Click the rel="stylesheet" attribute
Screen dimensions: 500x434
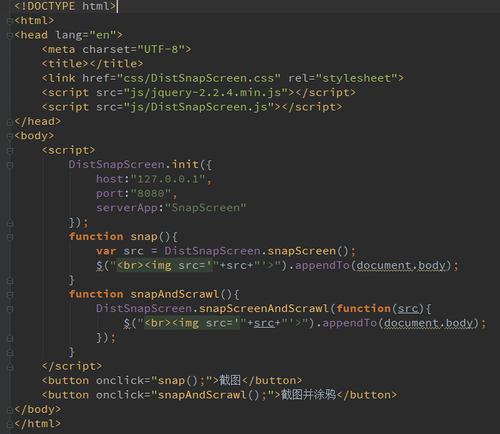pyautogui.click(x=343, y=78)
